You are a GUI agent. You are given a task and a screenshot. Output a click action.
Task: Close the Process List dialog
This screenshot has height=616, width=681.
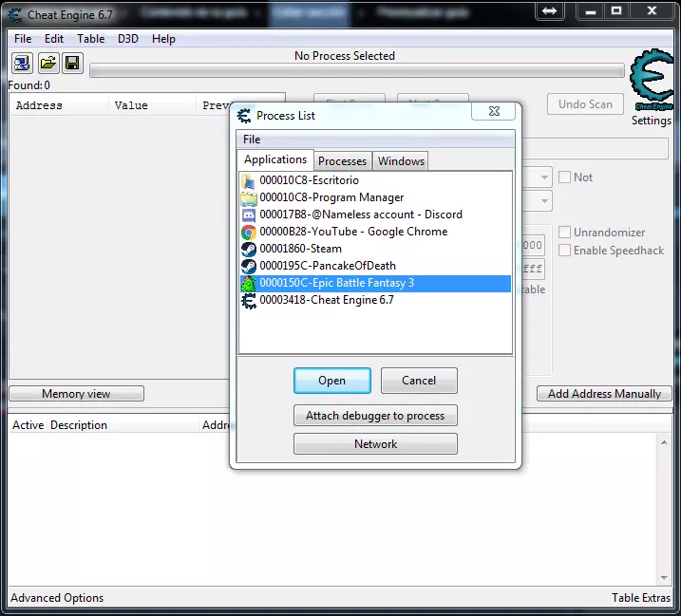click(x=494, y=111)
